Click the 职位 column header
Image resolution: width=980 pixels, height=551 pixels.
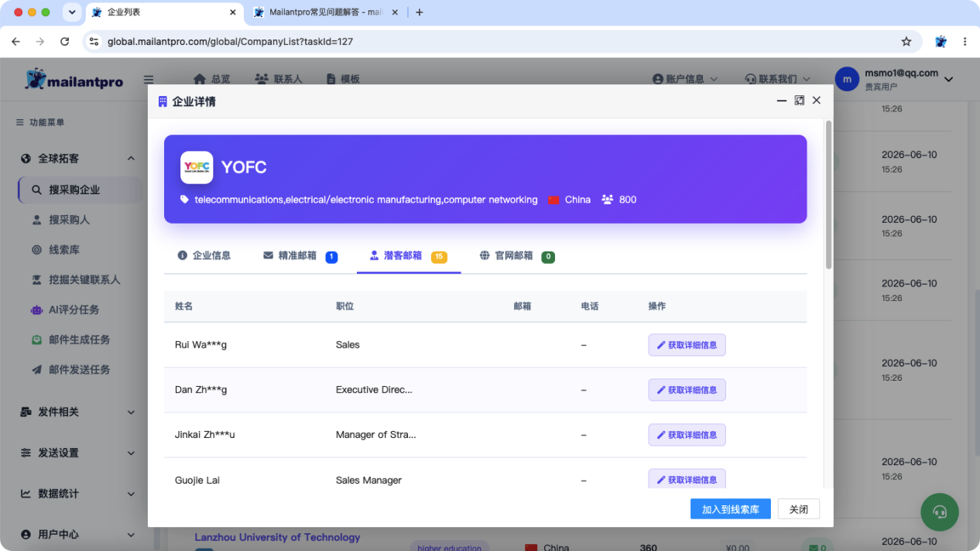coord(344,306)
